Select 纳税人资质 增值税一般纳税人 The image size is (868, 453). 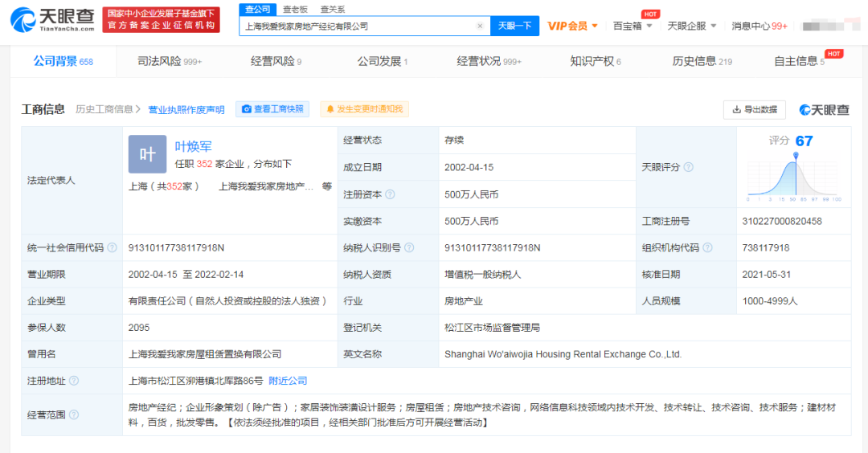pyautogui.click(x=482, y=275)
